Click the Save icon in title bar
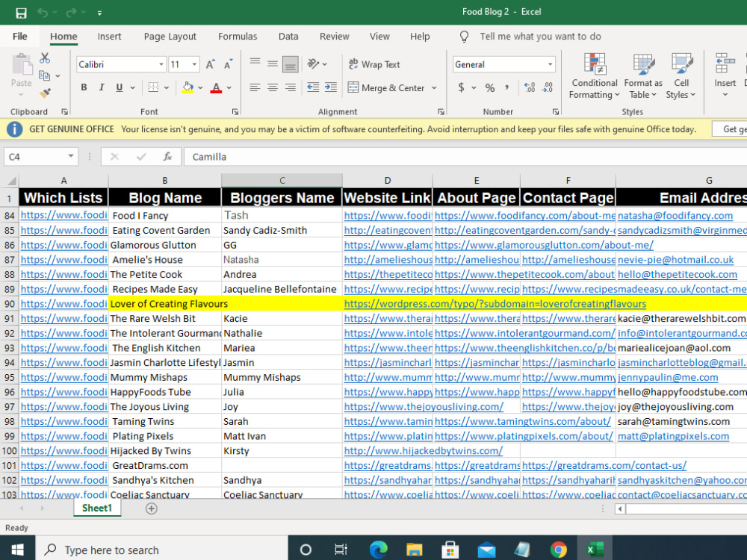This screenshot has height=560, width=747. click(x=21, y=13)
